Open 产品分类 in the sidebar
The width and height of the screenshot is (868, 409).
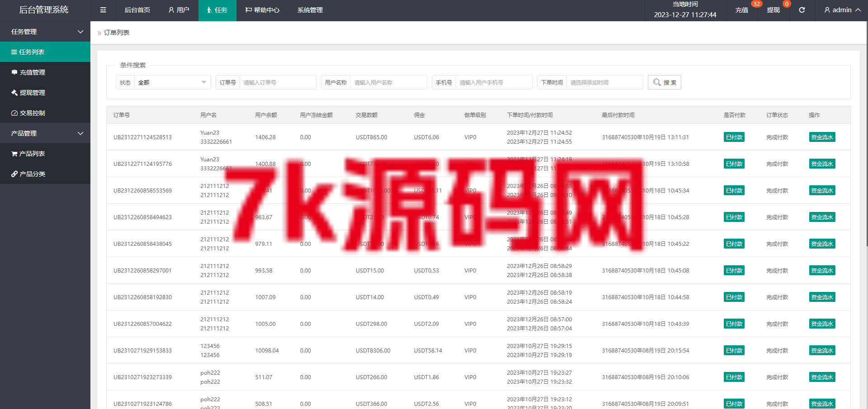coord(45,174)
